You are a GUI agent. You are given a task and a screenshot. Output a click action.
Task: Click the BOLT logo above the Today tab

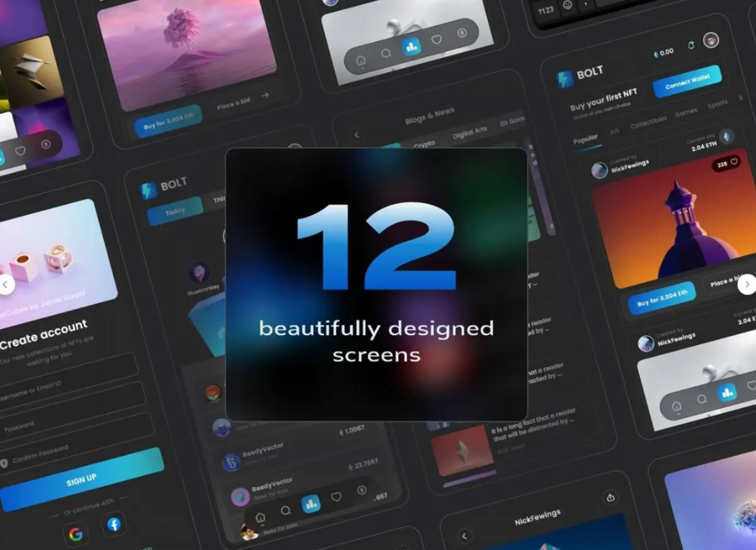pyautogui.click(x=149, y=190)
